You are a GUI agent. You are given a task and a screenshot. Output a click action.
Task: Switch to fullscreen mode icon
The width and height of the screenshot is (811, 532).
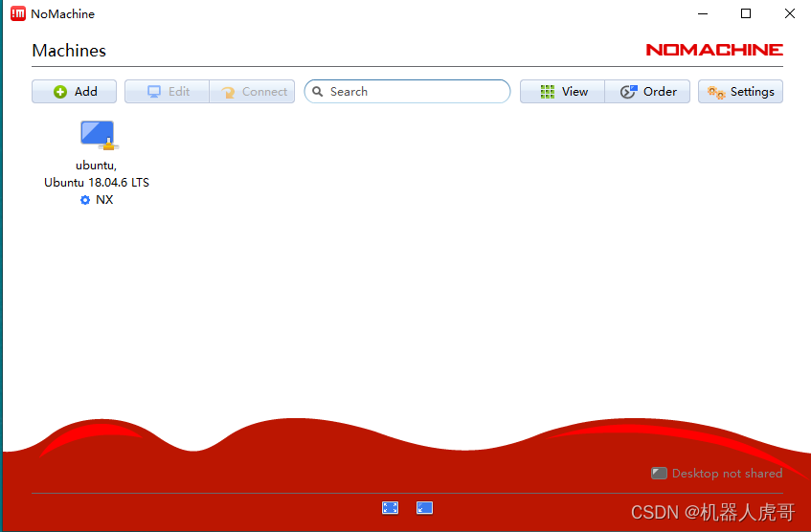390,508
